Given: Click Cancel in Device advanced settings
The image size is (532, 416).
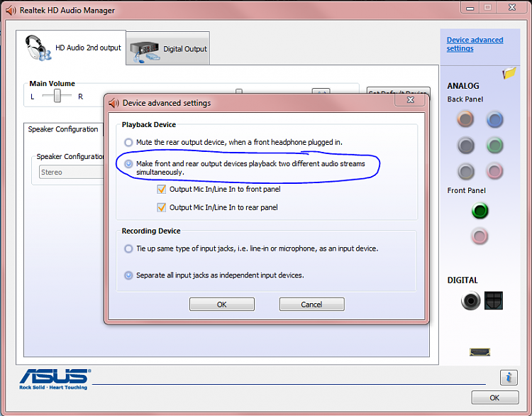Looking at the screenshot, I should [312, 305].
